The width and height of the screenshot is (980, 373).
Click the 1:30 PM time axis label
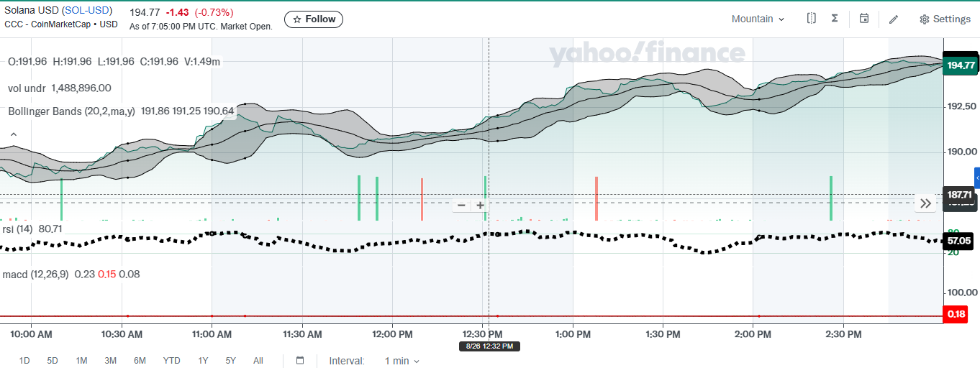pos(663,334)
